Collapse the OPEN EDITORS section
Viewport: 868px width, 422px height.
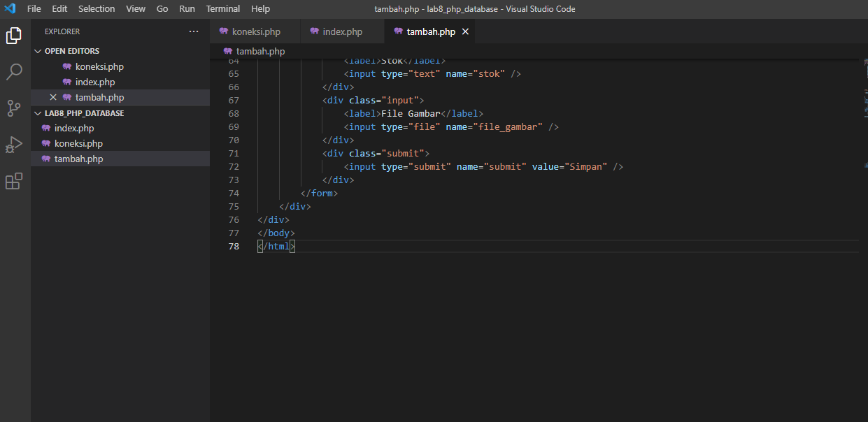click(x=38, y=50)
